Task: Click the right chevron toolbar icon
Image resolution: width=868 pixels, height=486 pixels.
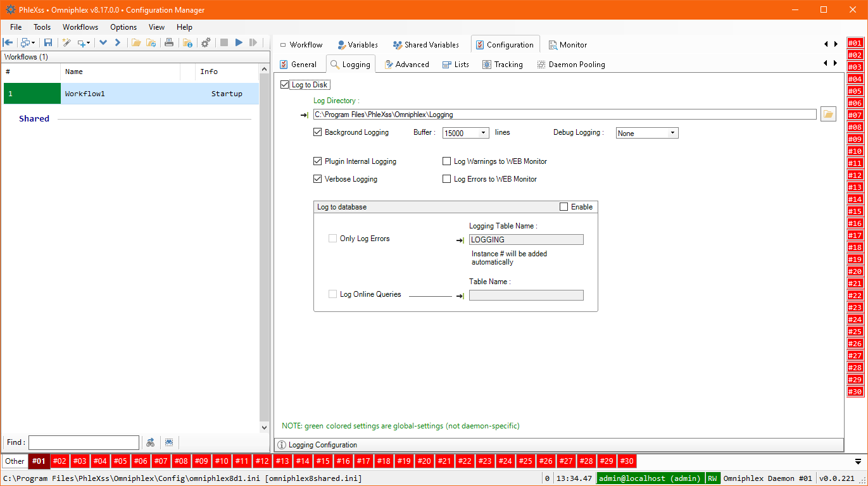Action: tap(118, 42)
